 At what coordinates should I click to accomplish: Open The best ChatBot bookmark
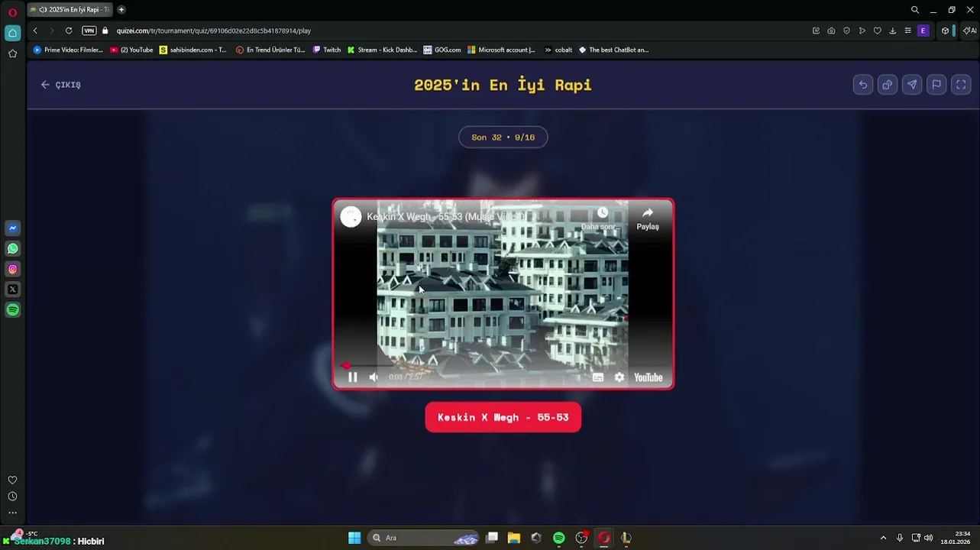coord(614,50)
